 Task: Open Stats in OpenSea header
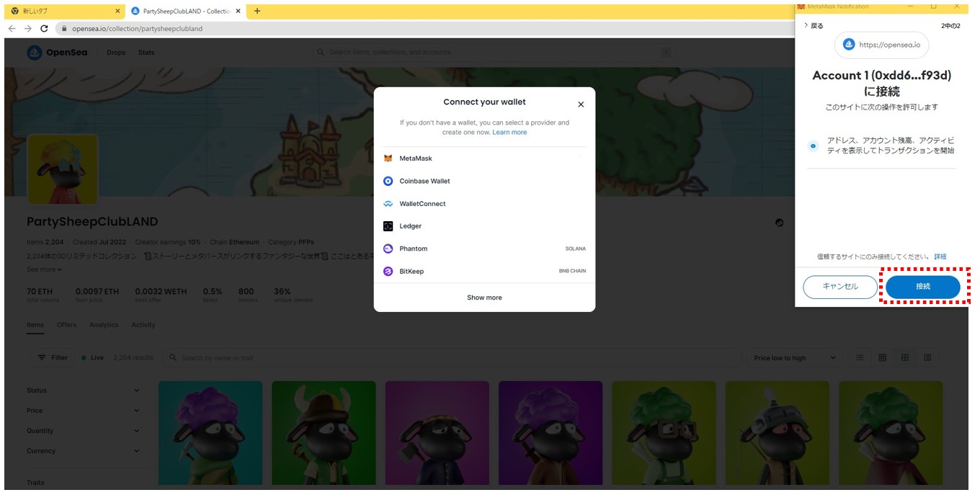click(x=146, y=53)
